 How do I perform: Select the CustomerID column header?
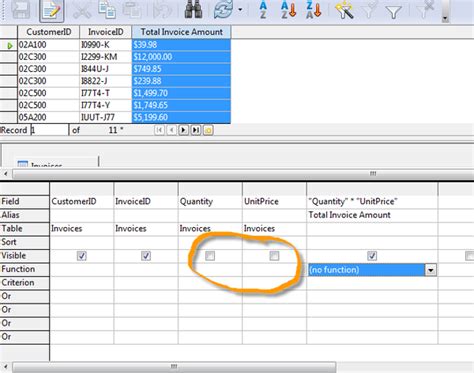(x=49, y=32)
